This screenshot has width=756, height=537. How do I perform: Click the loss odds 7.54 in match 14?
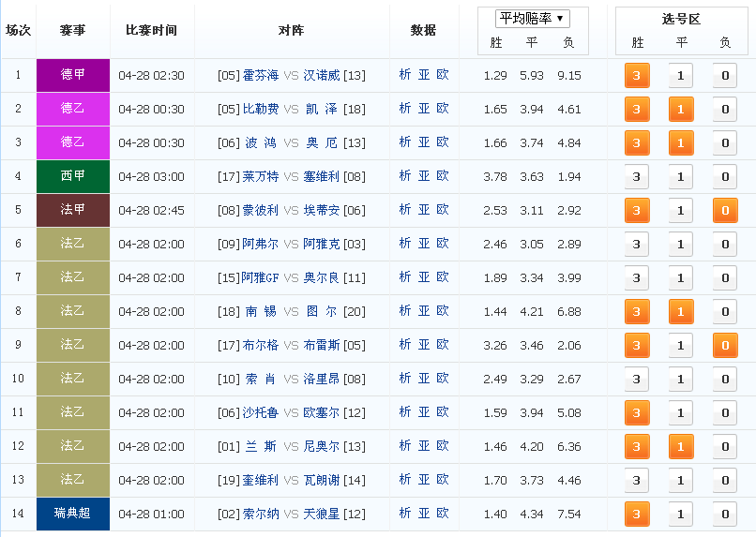tap(569, 514)
